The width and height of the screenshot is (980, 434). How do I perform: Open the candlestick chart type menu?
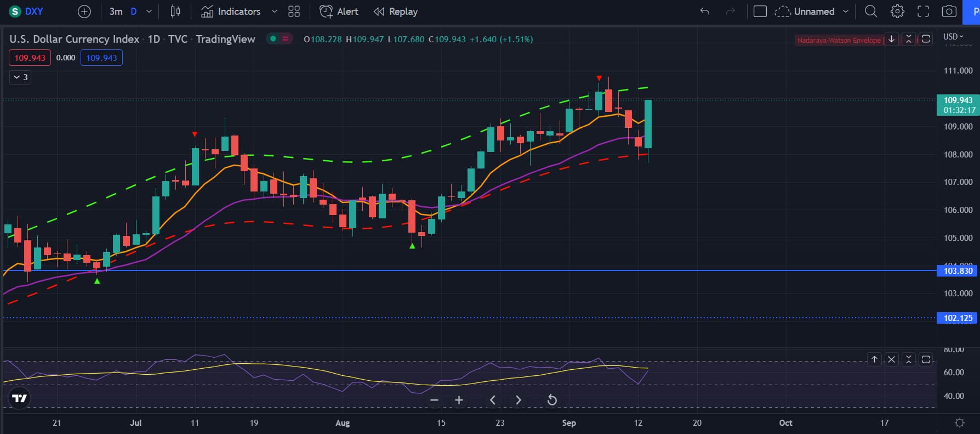point(175,12)
